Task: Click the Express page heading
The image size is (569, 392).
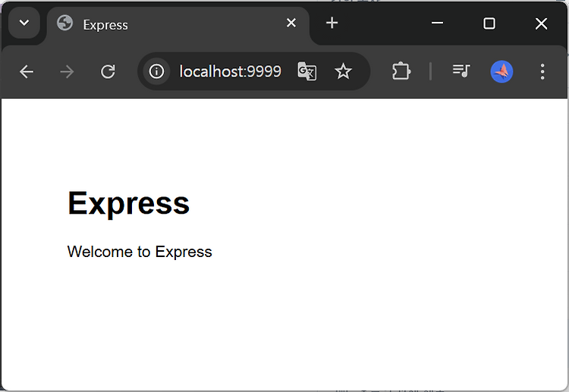Action: pos(128,204)
